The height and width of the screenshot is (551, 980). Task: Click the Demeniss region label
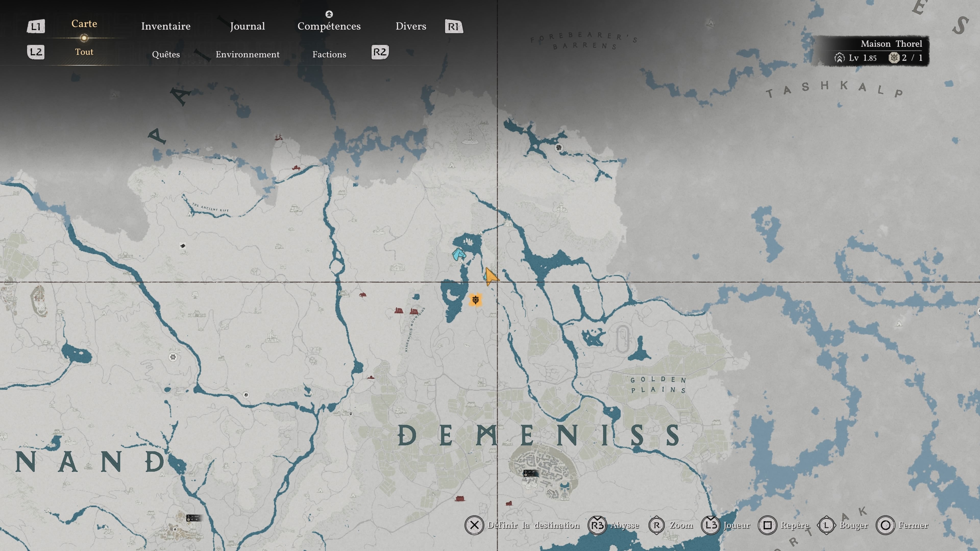pyautogui.click(x=538, y=435)
